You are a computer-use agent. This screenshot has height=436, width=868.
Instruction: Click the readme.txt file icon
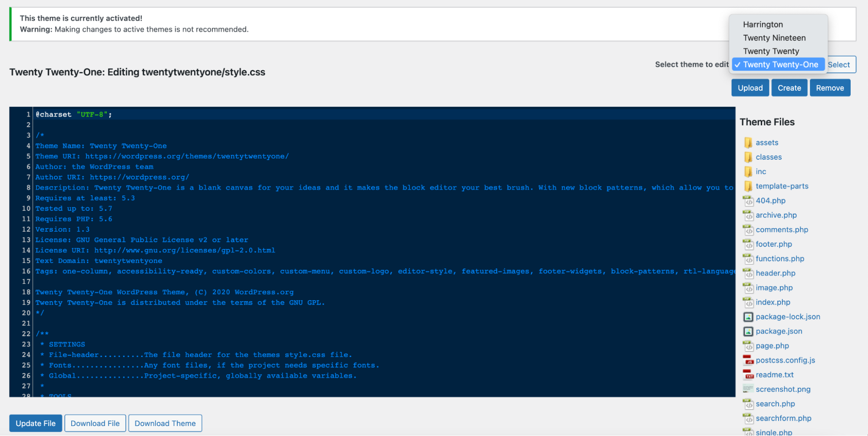click(x=748, y=375)
